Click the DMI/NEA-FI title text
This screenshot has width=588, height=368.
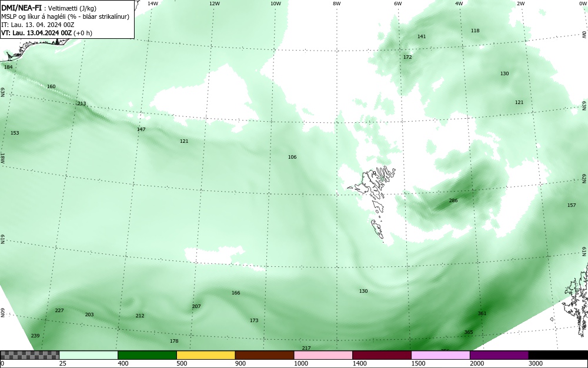point(21,8)
